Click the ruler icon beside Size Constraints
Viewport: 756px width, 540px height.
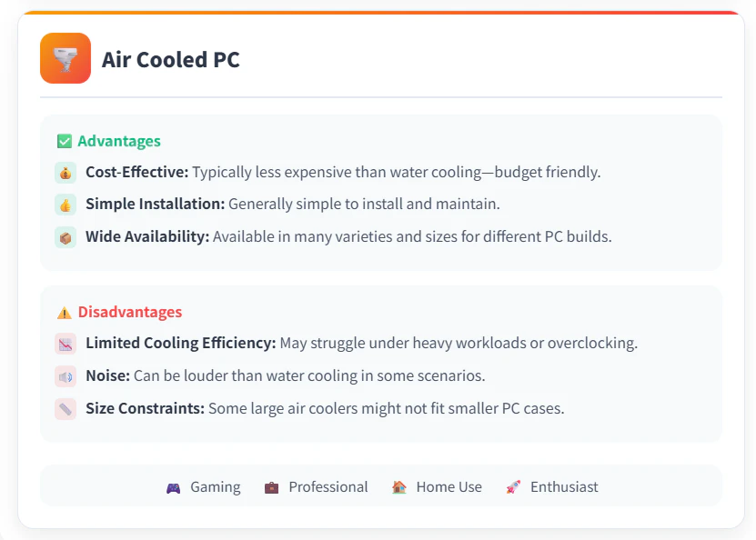coord(65,408)
